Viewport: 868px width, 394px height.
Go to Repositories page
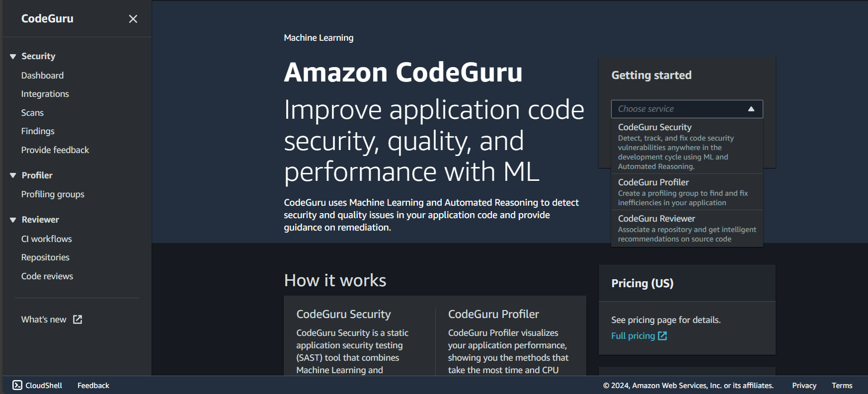click(45, 257)
